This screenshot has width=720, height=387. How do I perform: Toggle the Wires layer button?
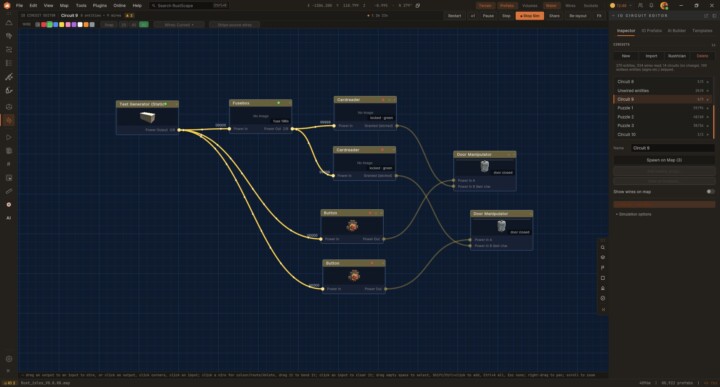(570, 6)
